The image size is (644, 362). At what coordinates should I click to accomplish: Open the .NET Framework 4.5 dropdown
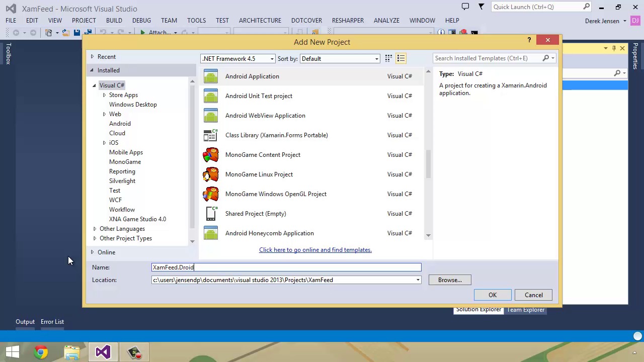[238, 59]
